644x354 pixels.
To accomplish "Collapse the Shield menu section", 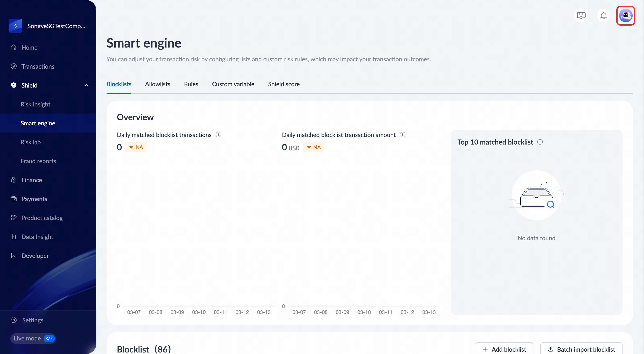I will click(86, 85).
